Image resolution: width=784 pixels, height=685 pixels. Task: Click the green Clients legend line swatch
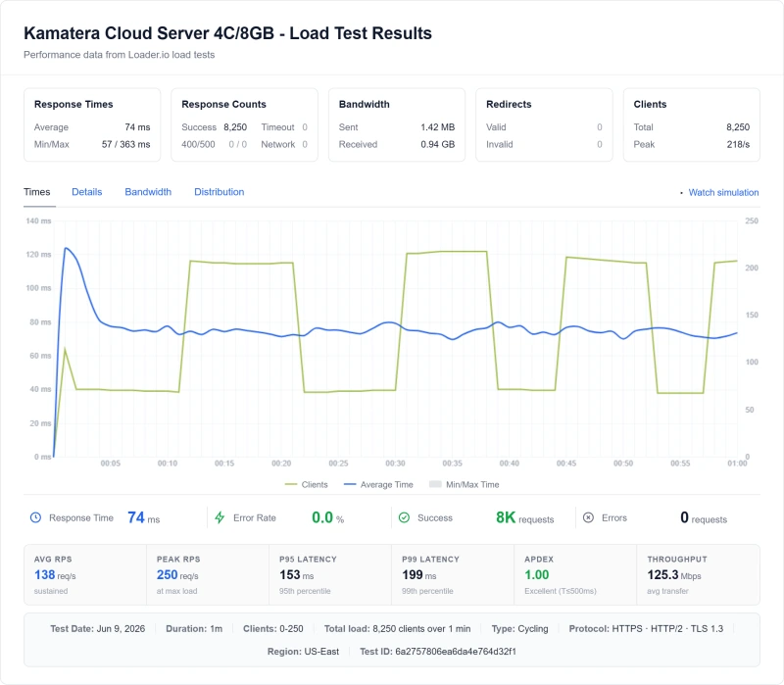290,484
